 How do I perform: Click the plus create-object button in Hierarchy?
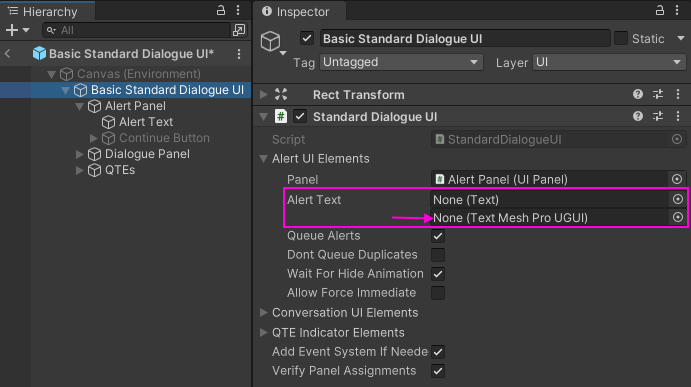[x=12, y=30]
